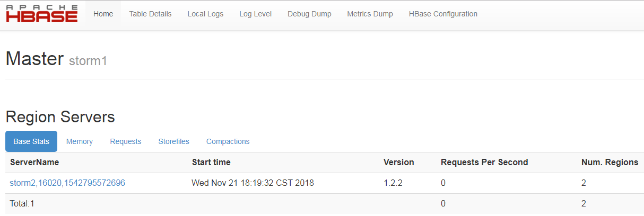Switch to the Memory tab
This screenshot has height=216, width=644.
point(80,141)
